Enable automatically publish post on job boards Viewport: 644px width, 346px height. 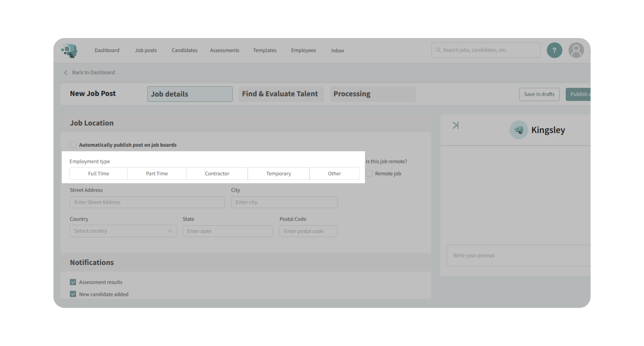73,145
